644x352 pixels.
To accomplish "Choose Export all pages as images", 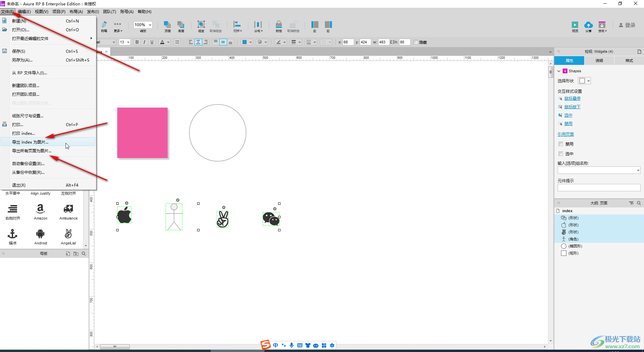I will pos(48,151).
